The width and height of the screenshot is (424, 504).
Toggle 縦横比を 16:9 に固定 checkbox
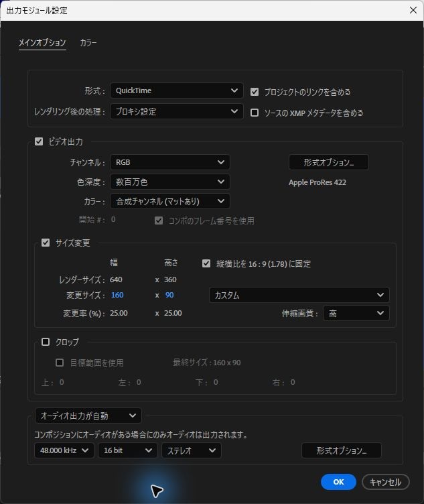[206, 263]
